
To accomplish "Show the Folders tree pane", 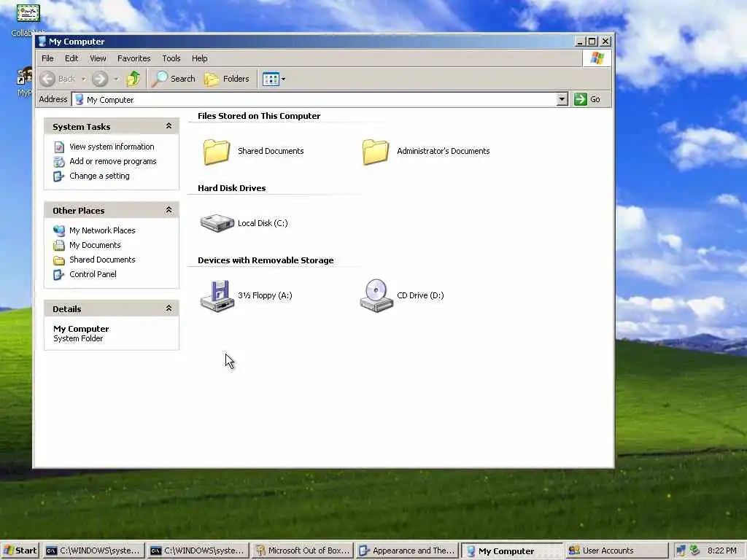I will [x=227, y=79].
